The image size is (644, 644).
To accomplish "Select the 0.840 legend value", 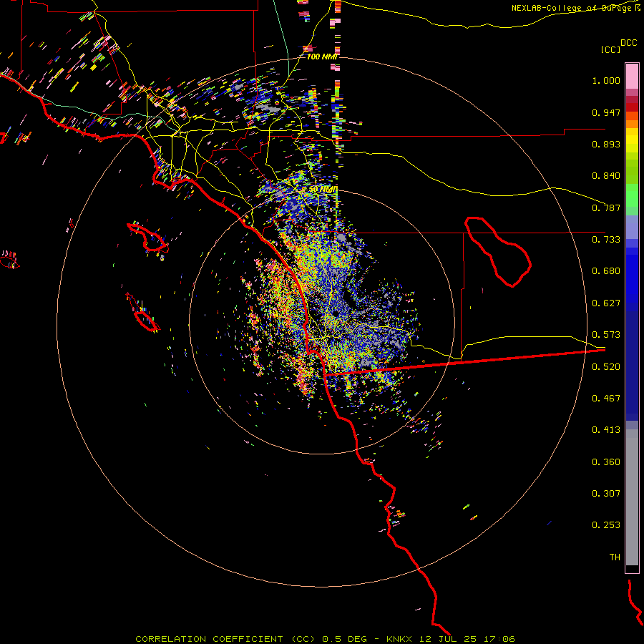I will pos(606,176).
